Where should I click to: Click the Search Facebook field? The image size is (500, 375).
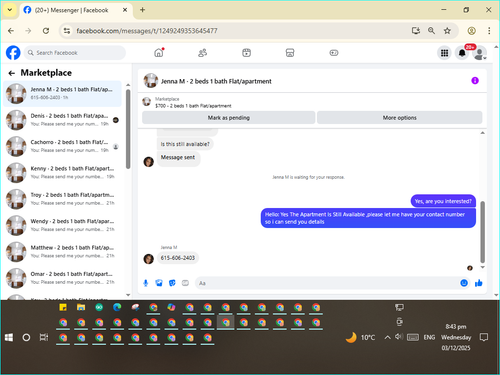click(x=75, y=53)
